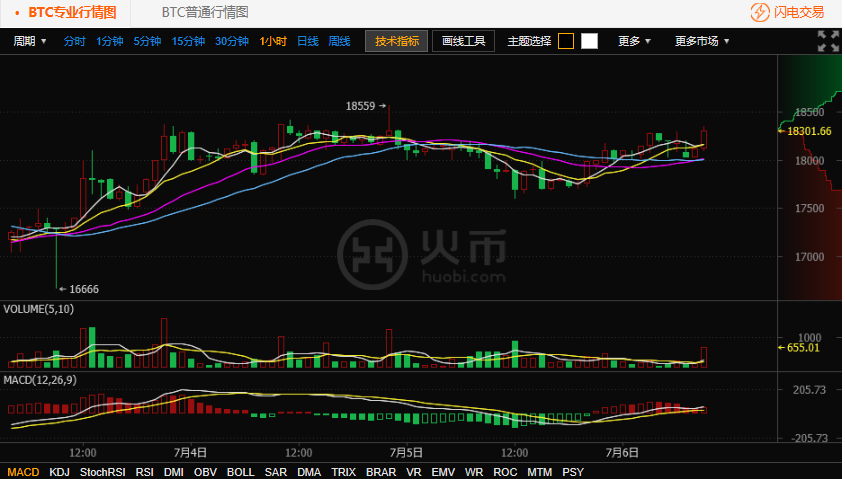Choose the StochRSI indicator

(x=102, y=471)
